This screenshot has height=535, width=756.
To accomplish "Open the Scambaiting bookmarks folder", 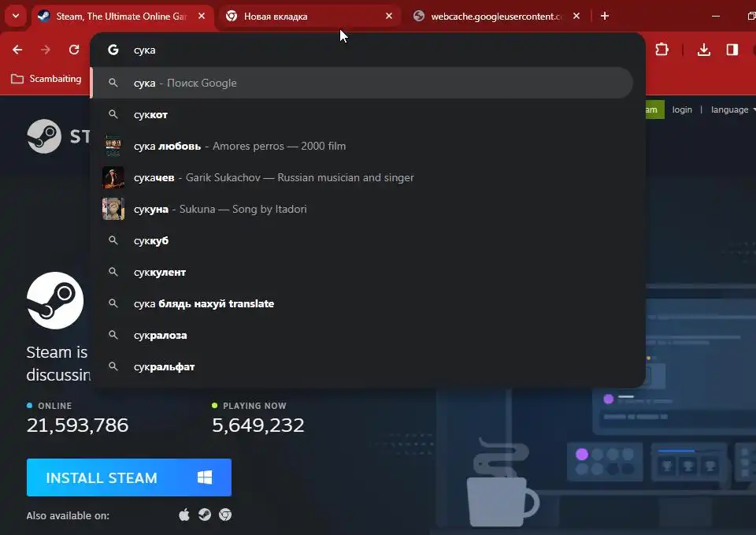I will (x=46, y=79).
